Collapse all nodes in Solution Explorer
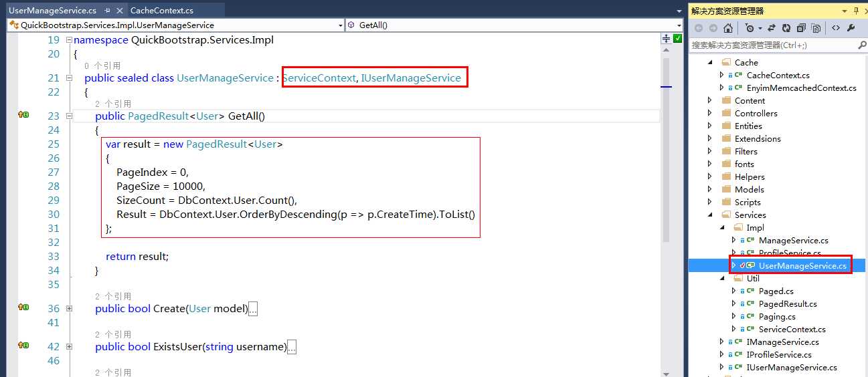This screenshot has width=868, height=377. 800,28
